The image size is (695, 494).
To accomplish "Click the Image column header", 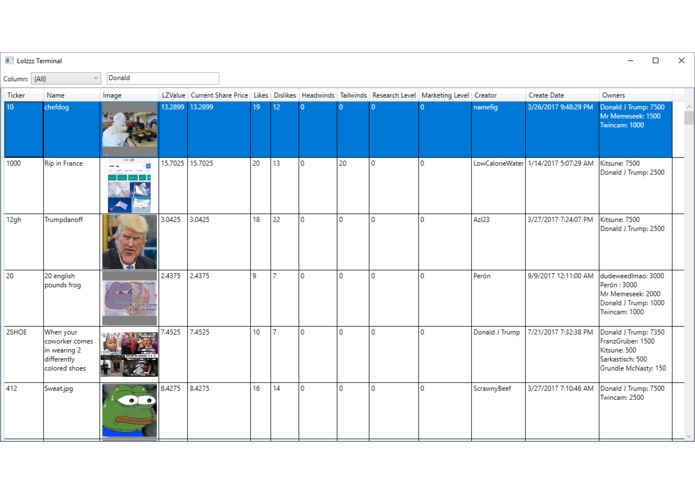I will pyautogui.click(x=129, y=95).
